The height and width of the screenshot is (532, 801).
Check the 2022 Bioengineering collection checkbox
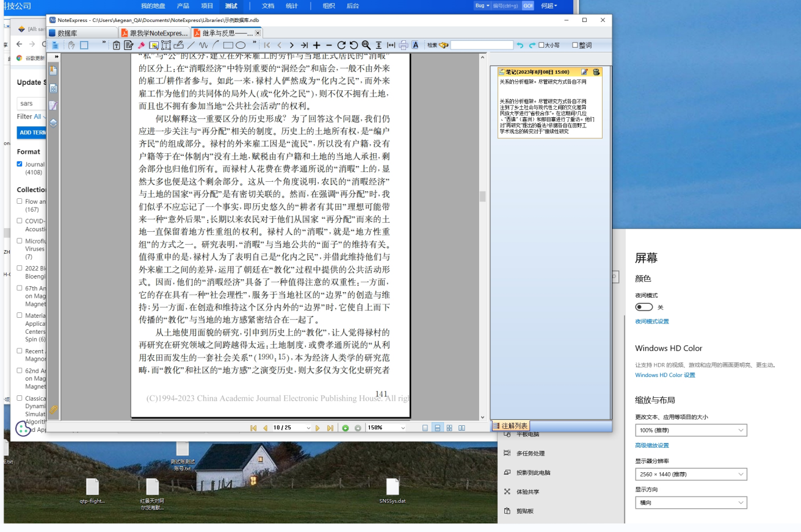pyautogui.click(x=20, y=268)
